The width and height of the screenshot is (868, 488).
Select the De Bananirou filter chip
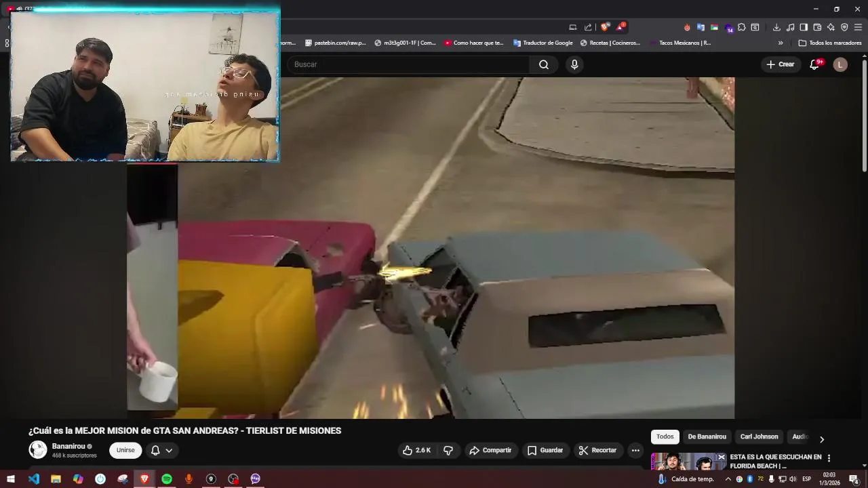click(707, 436)
